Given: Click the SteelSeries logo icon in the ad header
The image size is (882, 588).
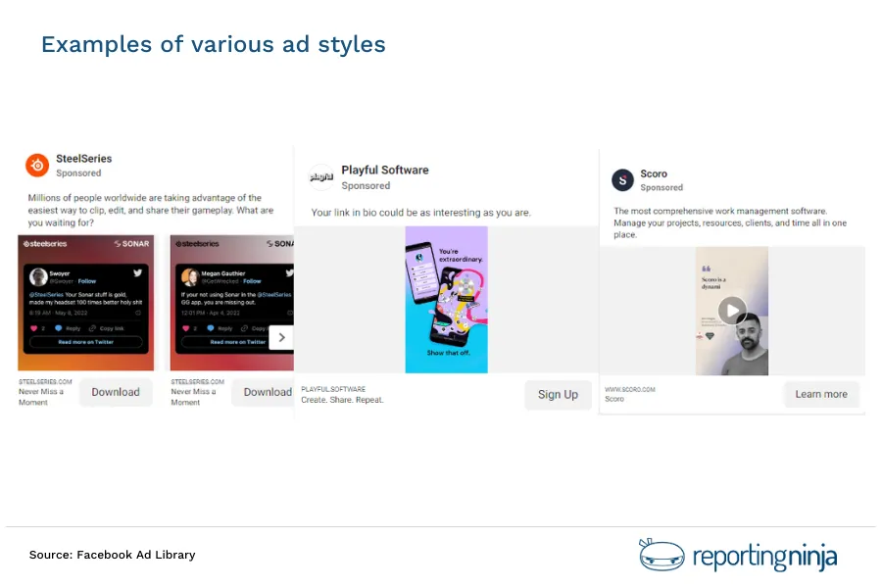Looking at the screenshot, I should (x=36, y=166).
